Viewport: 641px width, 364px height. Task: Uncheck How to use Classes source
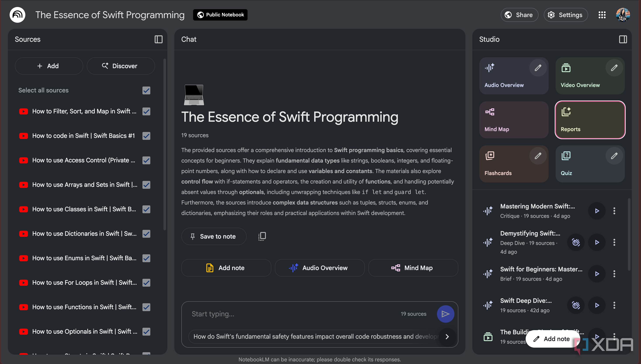click(x=146, y=209)
